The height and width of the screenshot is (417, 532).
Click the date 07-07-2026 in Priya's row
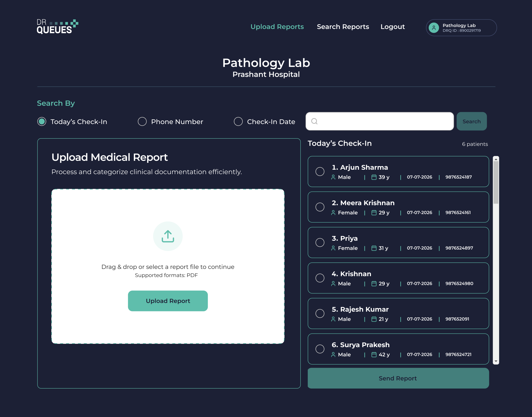(419, 248)
